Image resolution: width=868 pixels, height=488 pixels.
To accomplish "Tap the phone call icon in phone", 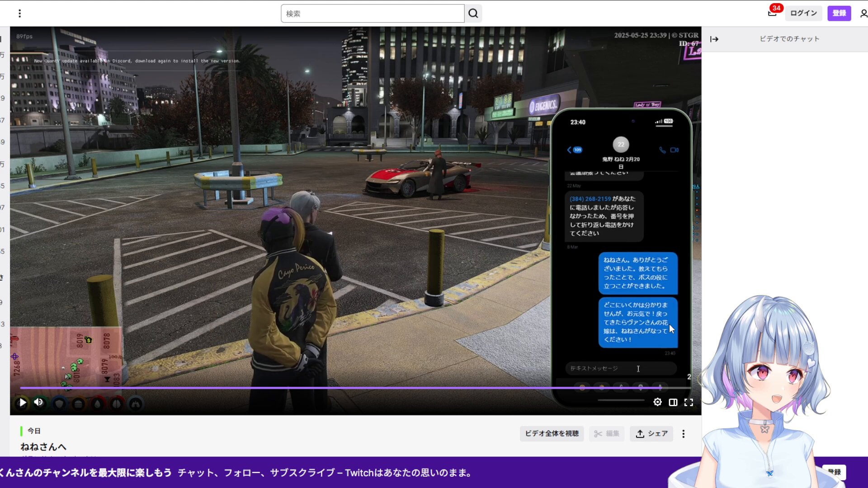I will tap(662, 150).
